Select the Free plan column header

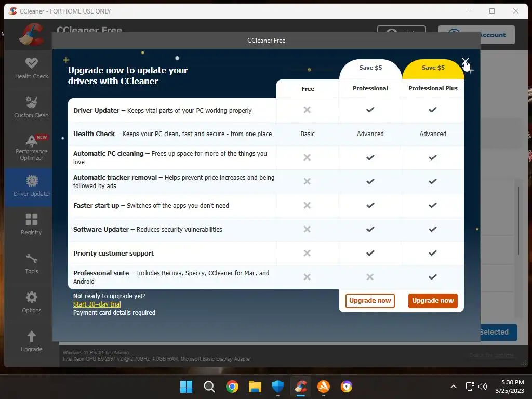tap(308, 89)
